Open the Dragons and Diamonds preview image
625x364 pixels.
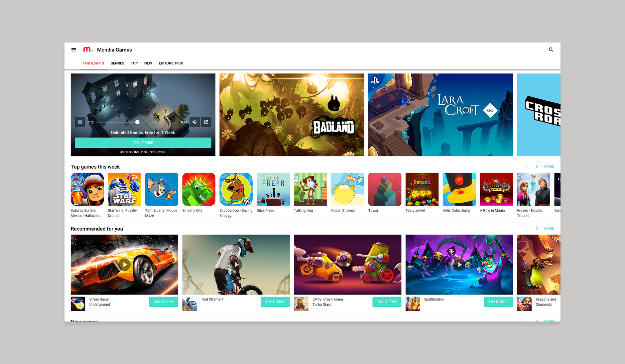[539, 265]
